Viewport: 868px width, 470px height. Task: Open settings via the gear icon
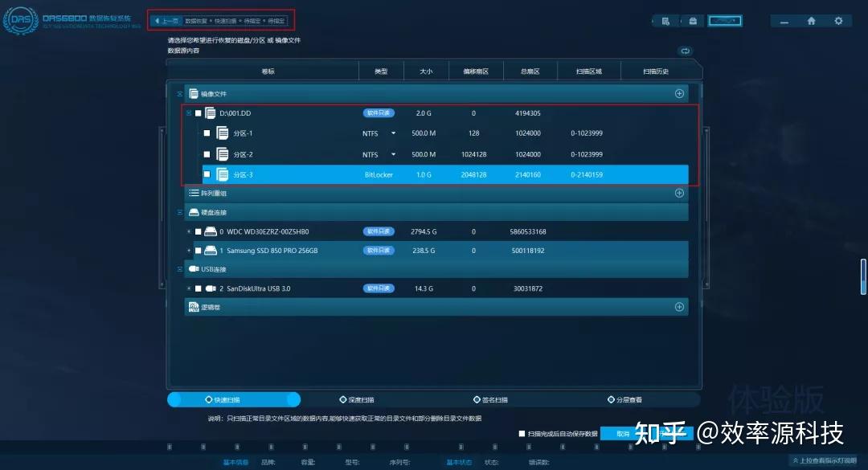click(x=838, y=21)
